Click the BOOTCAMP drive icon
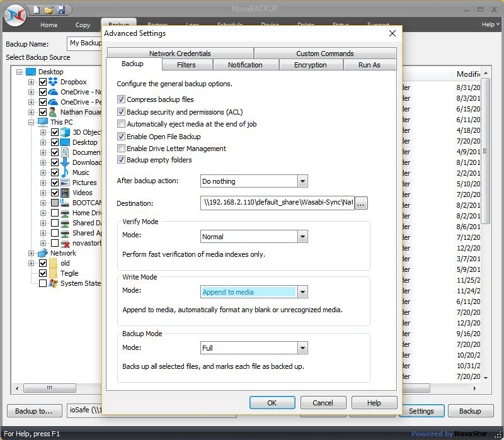 click(x=65, y=203)
